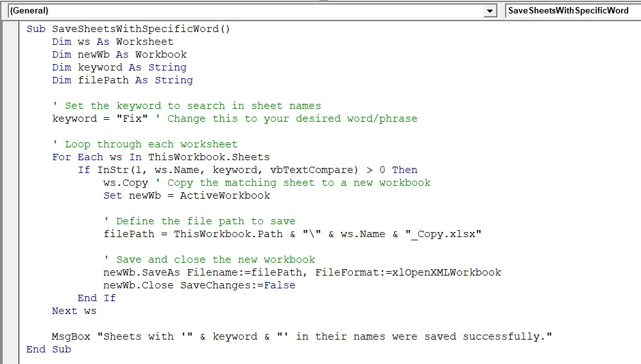Viewport: 641px width, 364px height.
Task: Click the 'Set newWb = ActiveWorkbook' line
Action: pyautogui.click(x=187, y=196)
